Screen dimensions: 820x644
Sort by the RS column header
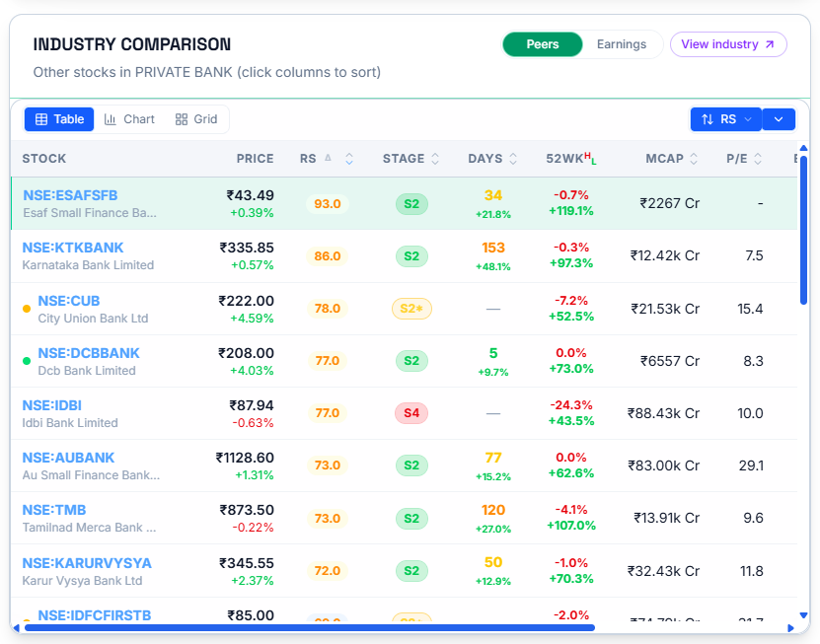(308, 159)
